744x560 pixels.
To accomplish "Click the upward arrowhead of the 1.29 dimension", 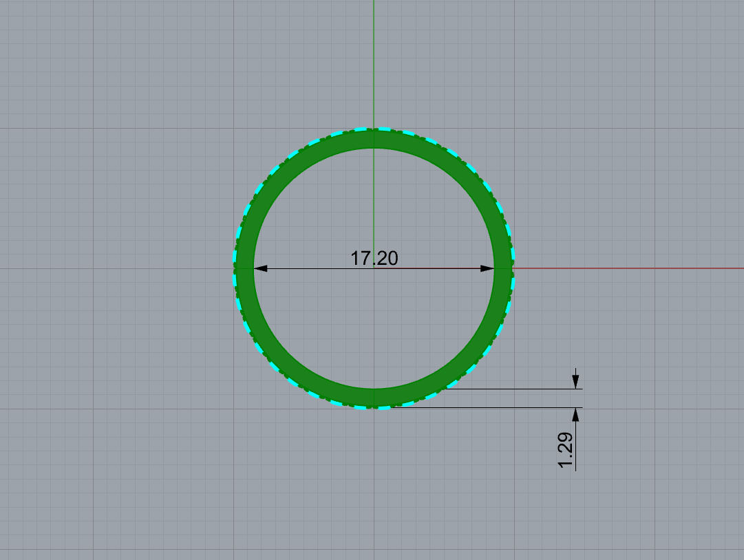I will tap(575, 415).
